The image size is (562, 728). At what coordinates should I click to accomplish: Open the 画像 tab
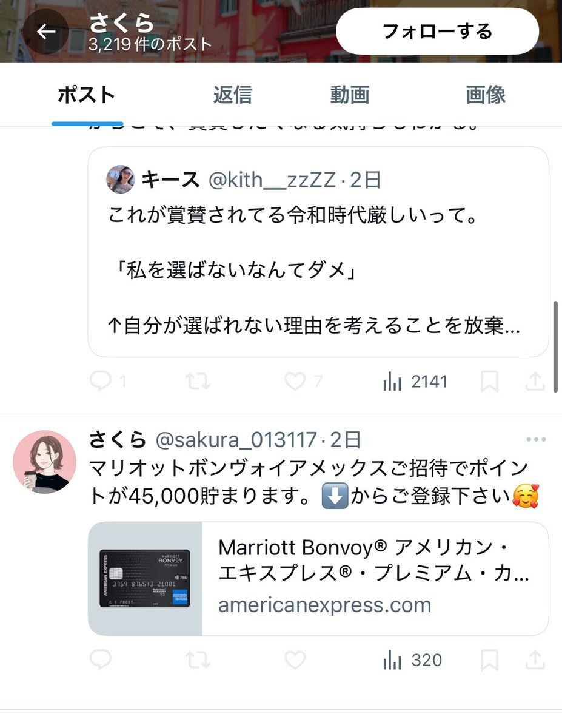click(x=486, y=95)
